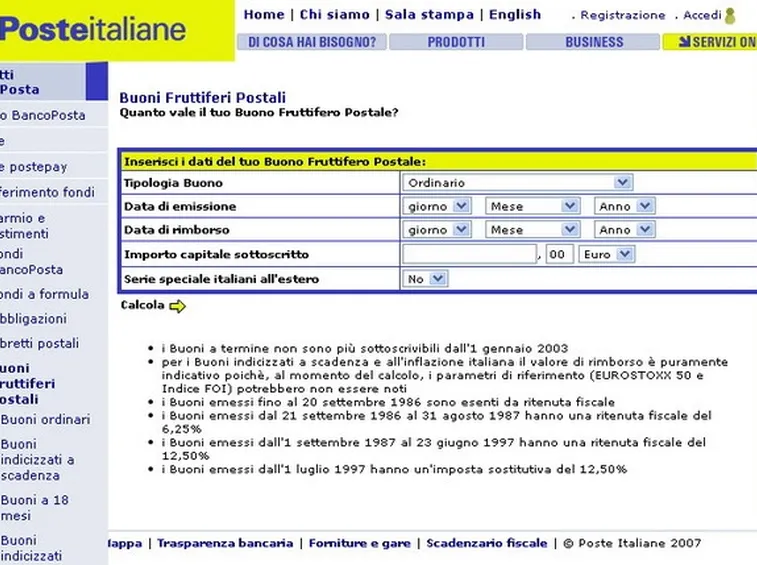Image resolution: width=757 pixels, height=565 pixels.
Task: Click the Data di emissione label
Action: [x=180, y=206]
